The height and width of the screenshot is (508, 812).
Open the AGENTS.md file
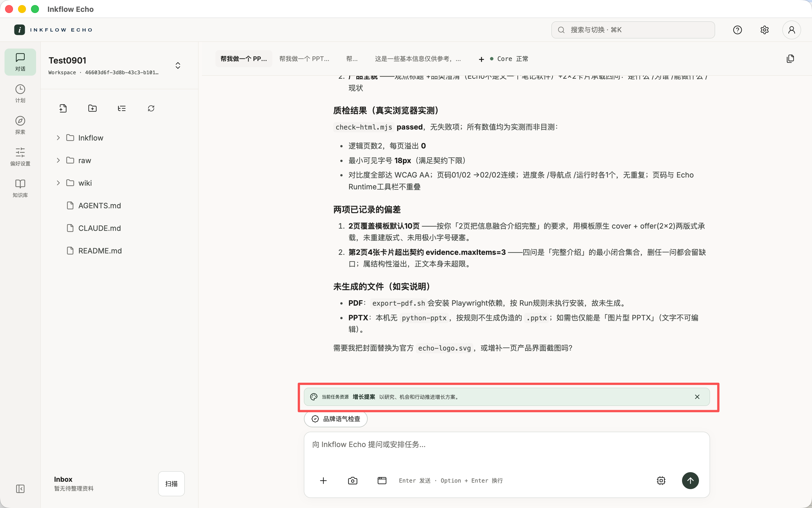100,205
